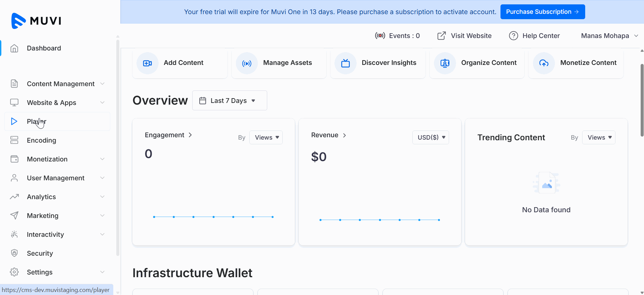Click the Monetize Content cloud icon

[x=544, y=63]
